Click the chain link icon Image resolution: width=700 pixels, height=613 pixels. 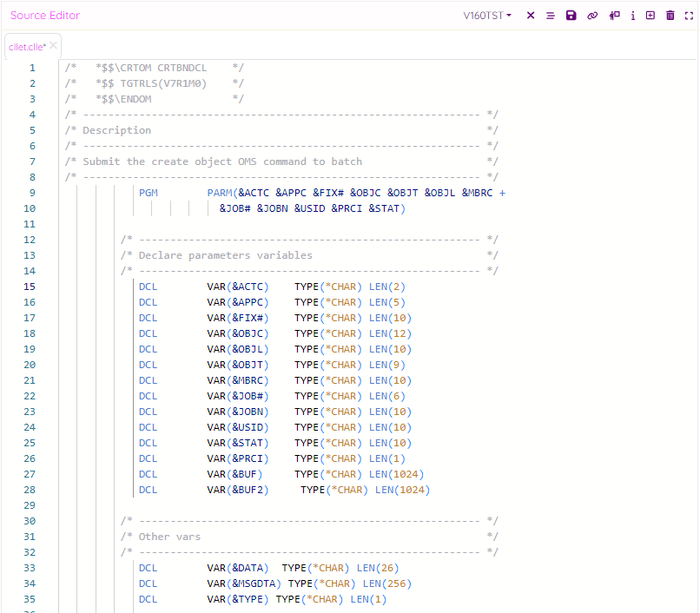pyautogui.click(x=592, y=16)
